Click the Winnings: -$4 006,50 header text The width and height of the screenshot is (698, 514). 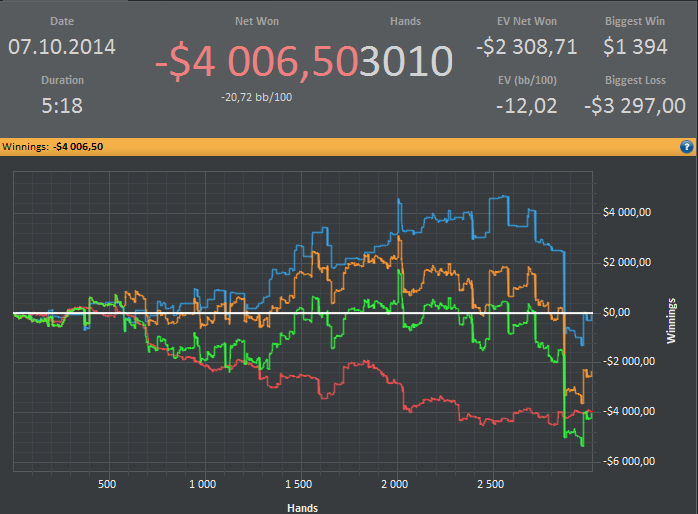pos(53,147)
